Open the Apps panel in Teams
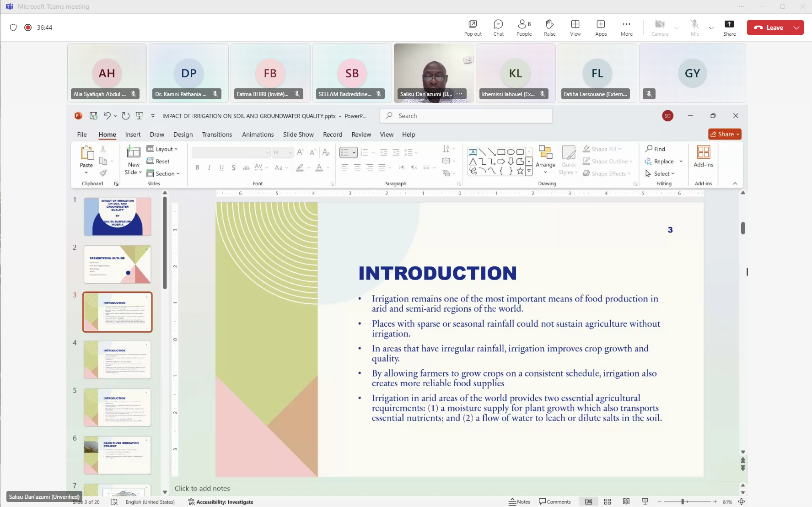Viewport: 812px width, 507px height. pyautogui.click(x=601, y=27)
